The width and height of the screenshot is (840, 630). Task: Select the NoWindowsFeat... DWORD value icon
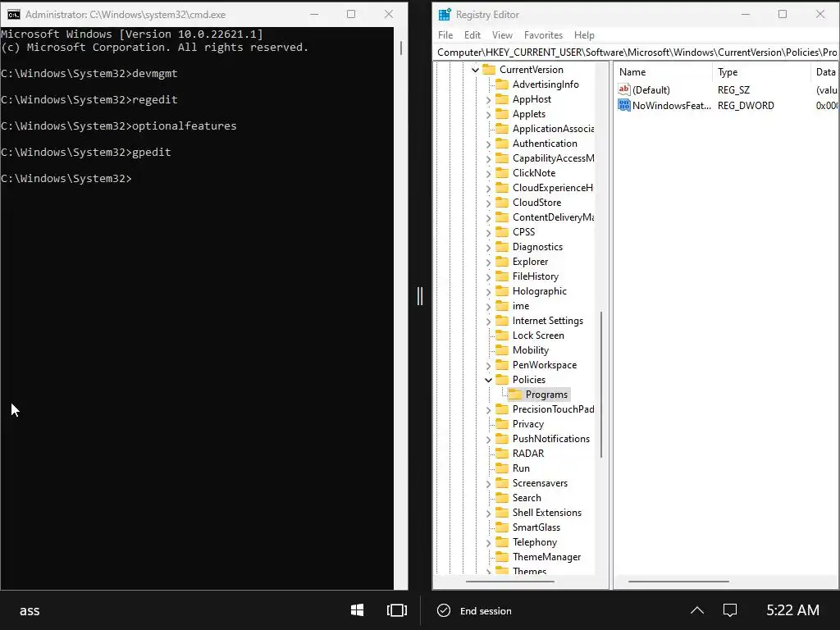624,105
